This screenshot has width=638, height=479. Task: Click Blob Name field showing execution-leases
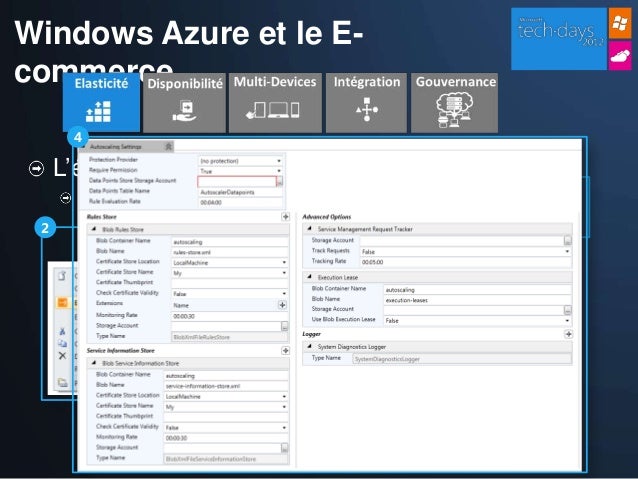478,300
